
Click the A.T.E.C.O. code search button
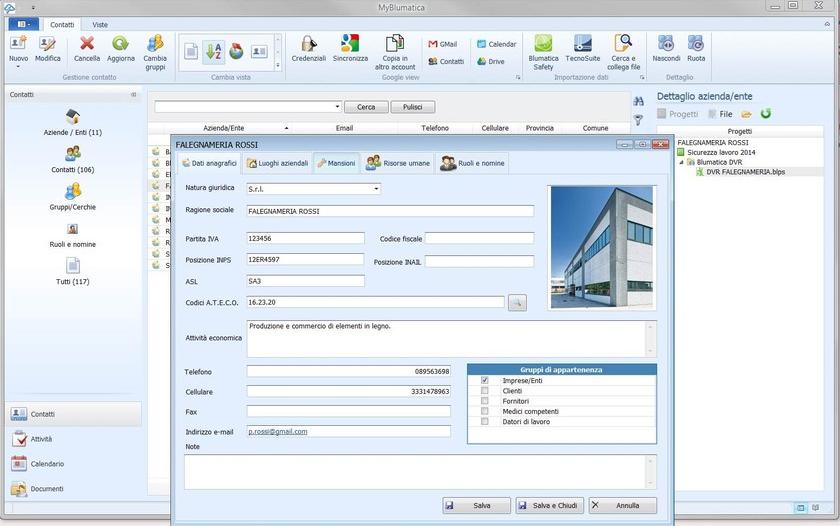[x=516, y=302]
